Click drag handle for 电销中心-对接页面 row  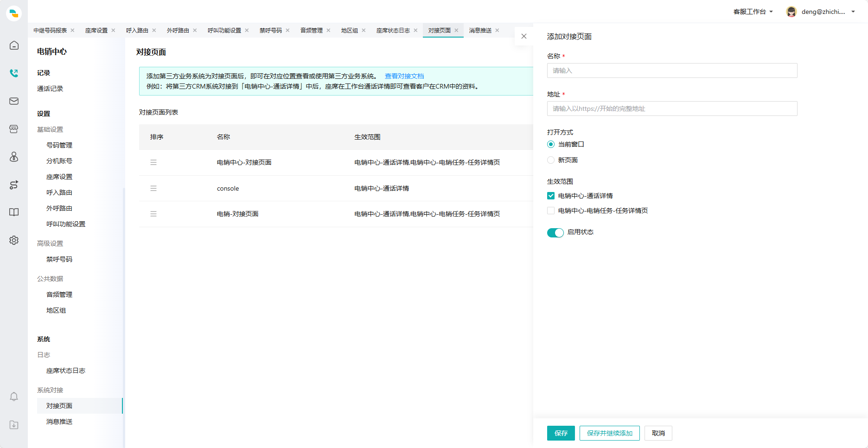(x=153, y=162)
